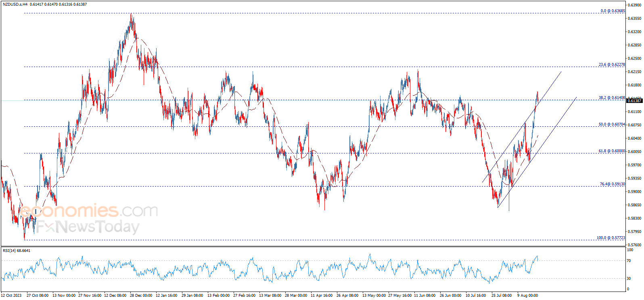Click price axis value 0.62500
This screenshot has width=644, height=300.
click(634, 59)
